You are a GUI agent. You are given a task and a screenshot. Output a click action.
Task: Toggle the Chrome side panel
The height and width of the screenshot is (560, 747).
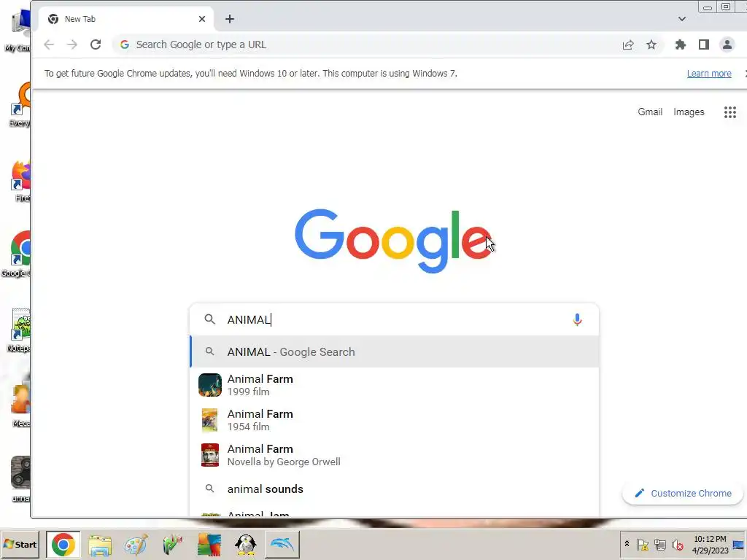tap(704, 44)
